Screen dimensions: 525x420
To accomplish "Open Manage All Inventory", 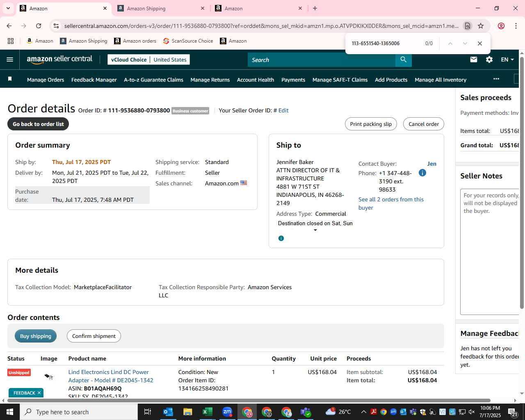I will coord(441,80).
